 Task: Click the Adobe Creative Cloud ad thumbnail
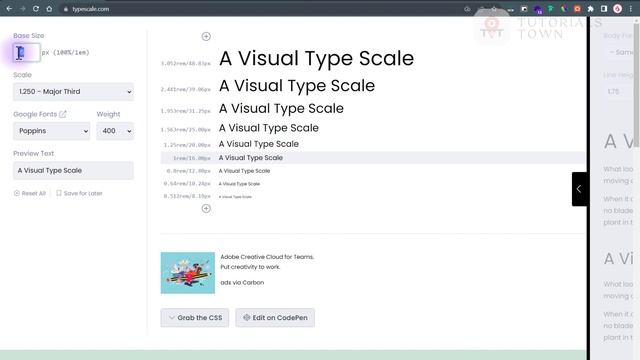click(188, 273)
